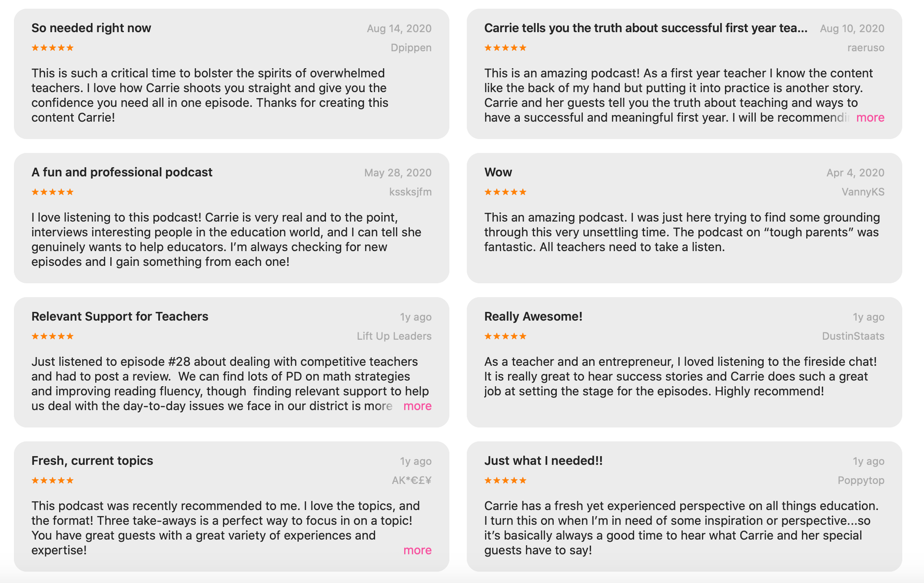The image size is (924, 583).
Task: Click the stars under Wow review title
Action: [505, 192]
